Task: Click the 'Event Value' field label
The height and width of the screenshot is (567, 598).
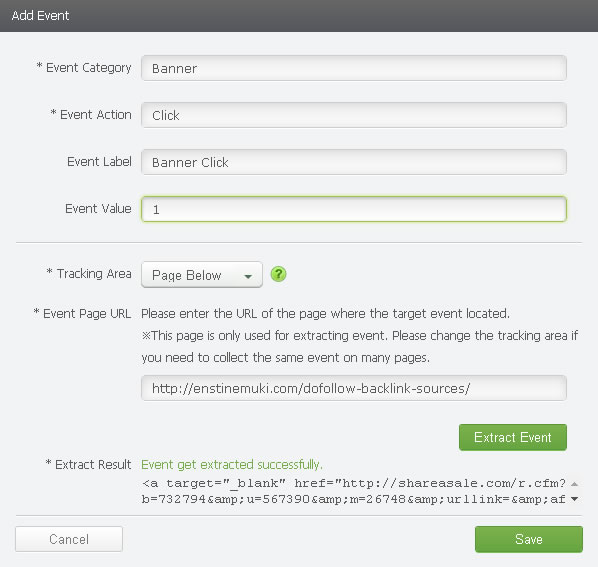Action: [98, 209]
